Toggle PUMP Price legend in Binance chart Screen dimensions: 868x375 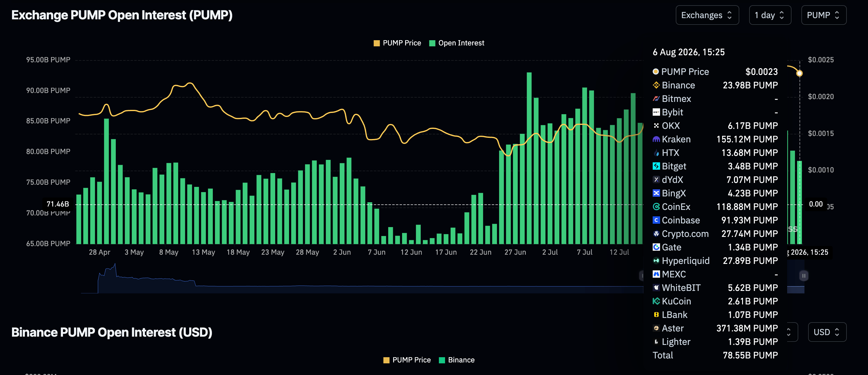point(407,360)
